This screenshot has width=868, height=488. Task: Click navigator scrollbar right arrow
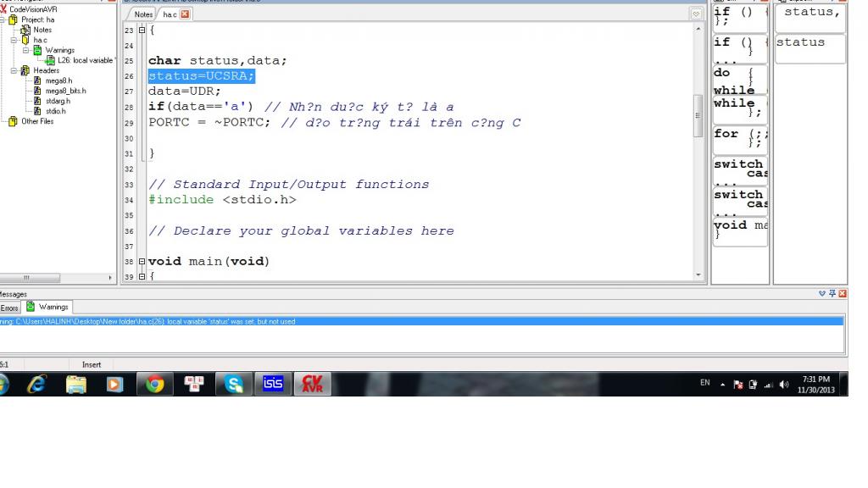click(109, 278)
